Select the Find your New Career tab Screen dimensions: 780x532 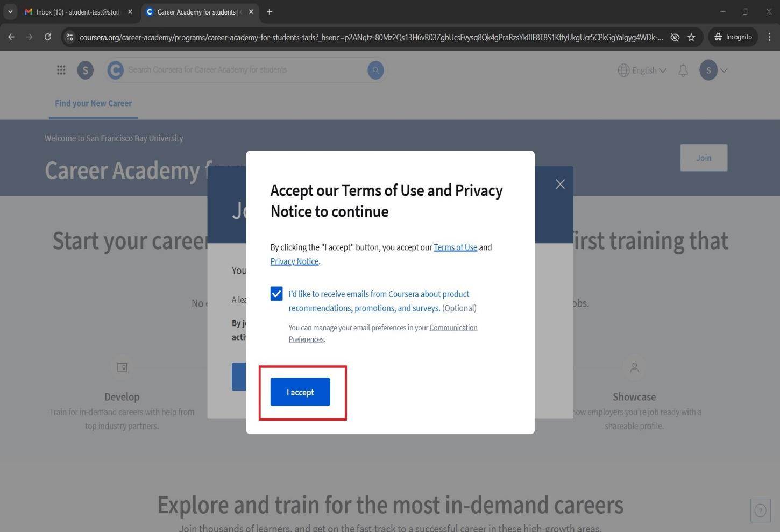93,103
